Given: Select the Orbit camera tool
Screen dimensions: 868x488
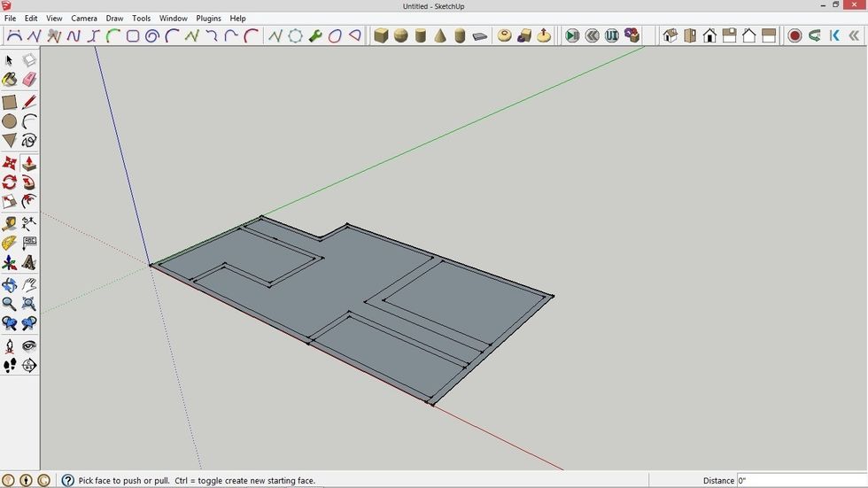Looking at the screenshot, I should tap(10, 285).
